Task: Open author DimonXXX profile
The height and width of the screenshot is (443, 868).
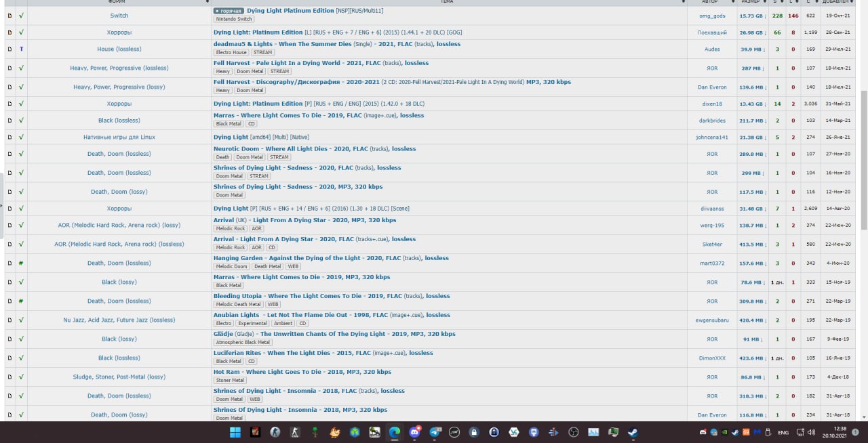Action: point(712,358)
